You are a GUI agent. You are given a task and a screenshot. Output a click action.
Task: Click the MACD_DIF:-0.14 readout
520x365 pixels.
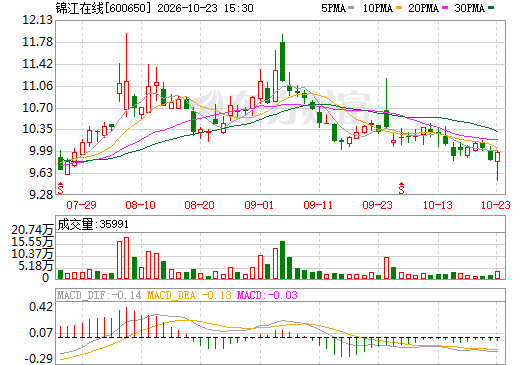99,295
